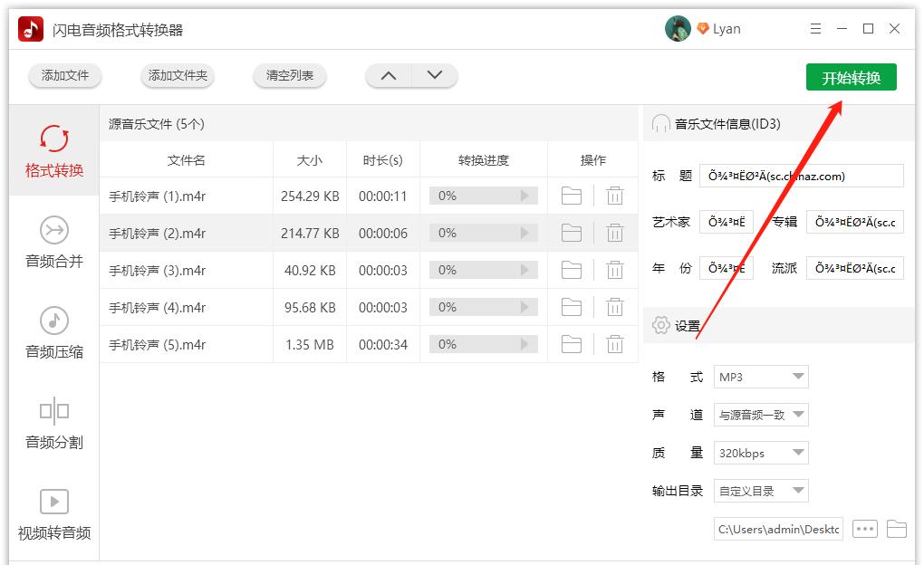Browse output directory with folder icon
The height and width of the screenshot is (565, 924).
point(896,529)
